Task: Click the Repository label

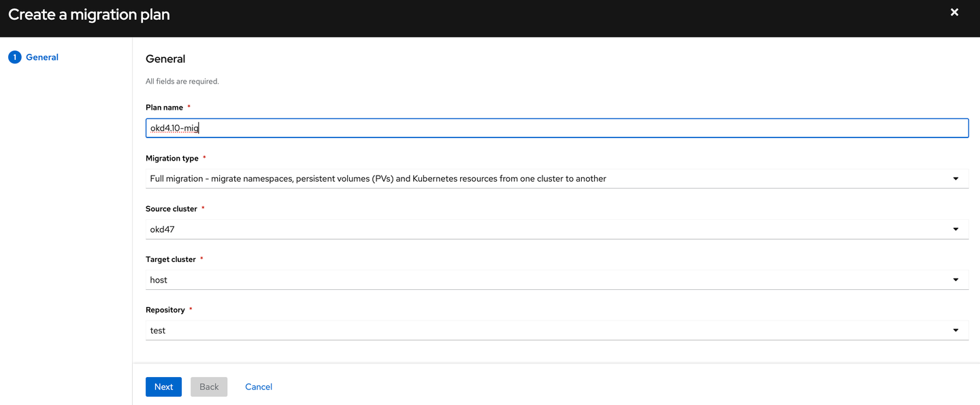Action: click(x=165, y=310)
